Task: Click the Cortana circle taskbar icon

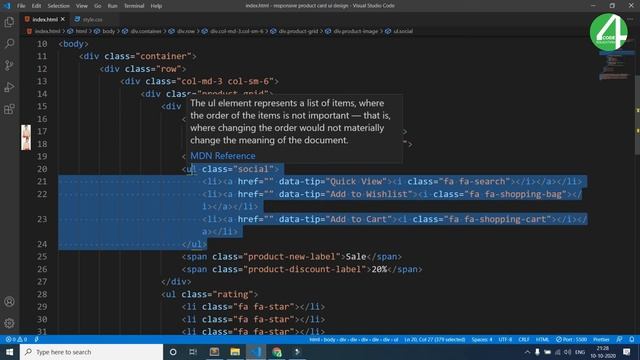Action: pyautogui.click(x=173, y=352)
